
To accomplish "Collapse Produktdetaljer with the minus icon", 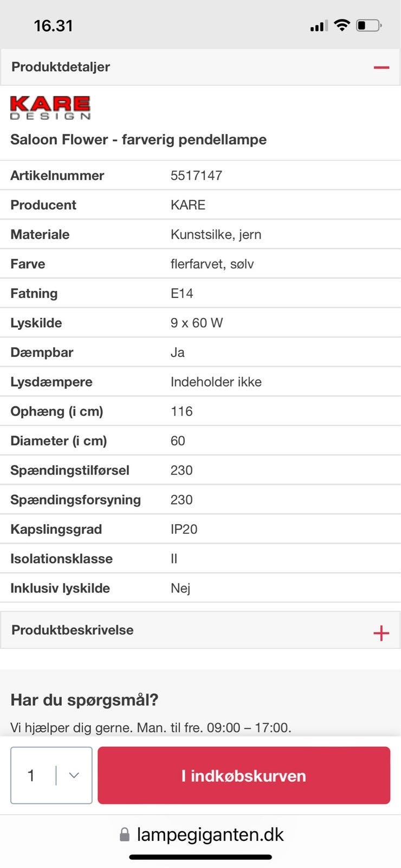I will pos(381,67).
